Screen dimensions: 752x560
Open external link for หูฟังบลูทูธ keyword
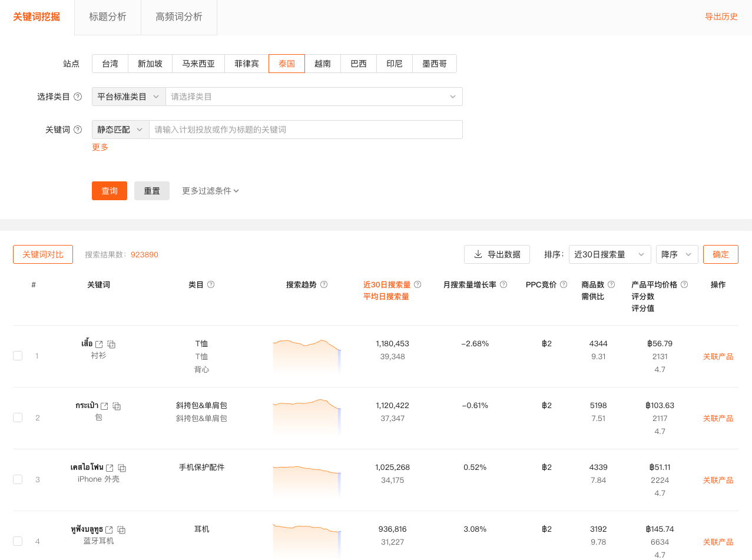(x=109, y=529)
